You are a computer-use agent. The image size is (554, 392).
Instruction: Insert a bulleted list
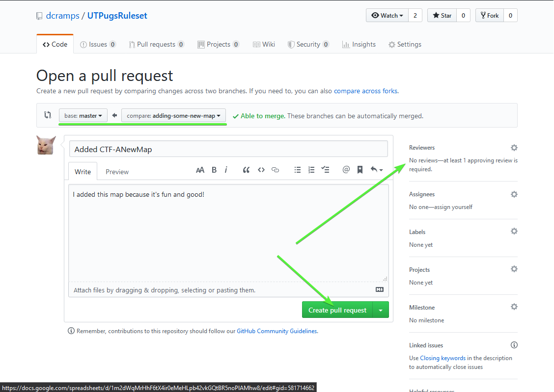tap(298, 170)
